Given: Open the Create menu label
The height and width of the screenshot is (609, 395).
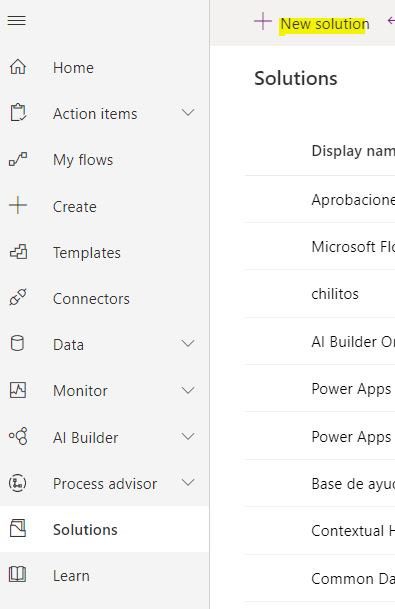Looking at the screenshot, I should pos(75,207).
